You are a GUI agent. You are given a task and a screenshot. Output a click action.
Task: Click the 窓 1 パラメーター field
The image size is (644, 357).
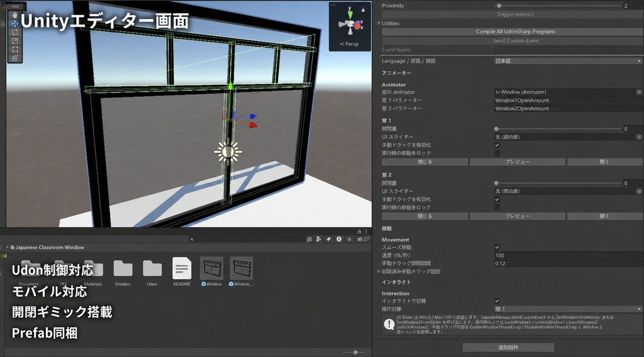tap(568, 101)
